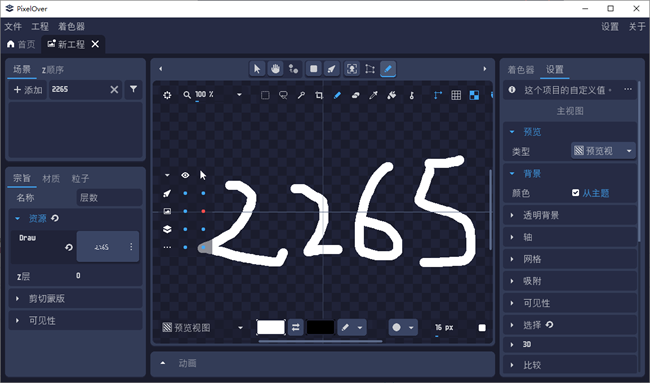This screenshot has height=383, width=650.
Task: Expand the 吸附 section
Action: click(570, 281)
